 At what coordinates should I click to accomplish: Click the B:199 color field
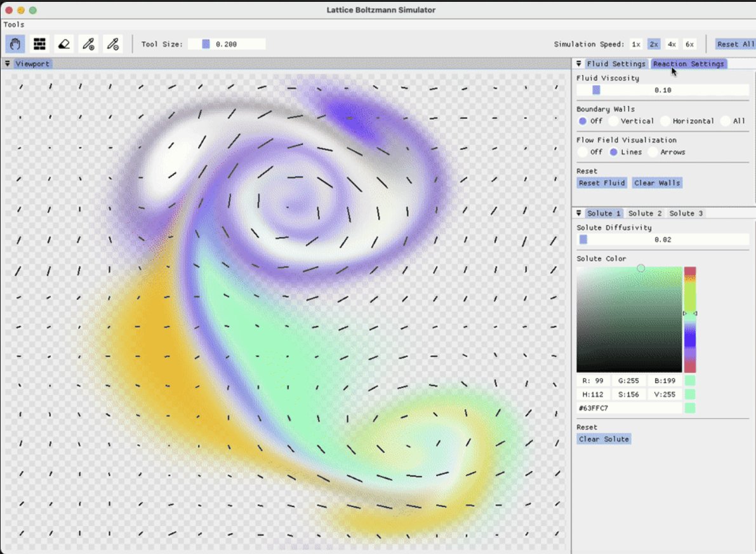665,381
